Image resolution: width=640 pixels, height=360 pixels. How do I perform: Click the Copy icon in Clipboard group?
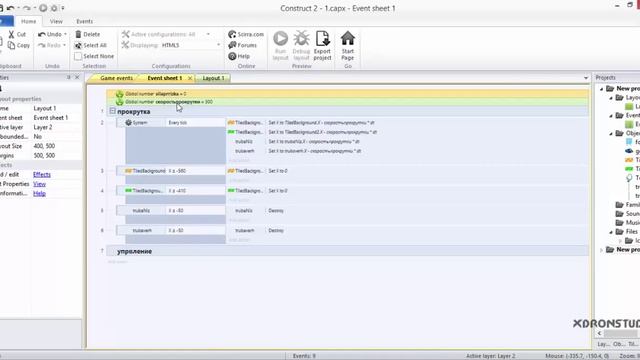[x=11, y=45]
